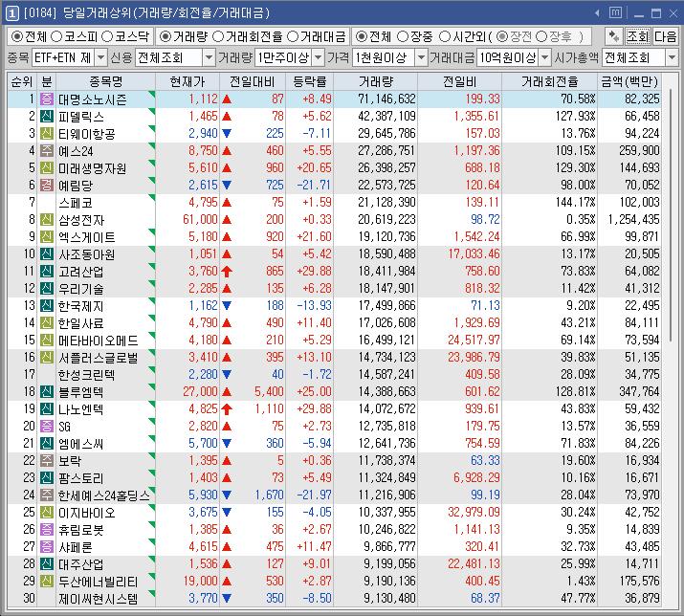
Task: Click the 주 badge icon for 한세예스24홀딩스
Action: click(47, 495)
